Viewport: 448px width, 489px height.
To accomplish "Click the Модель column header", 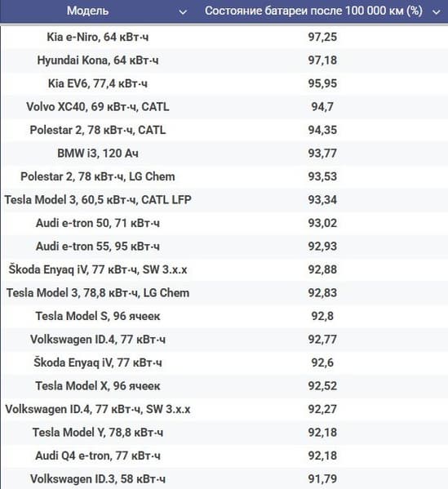I will pos(87,11).
